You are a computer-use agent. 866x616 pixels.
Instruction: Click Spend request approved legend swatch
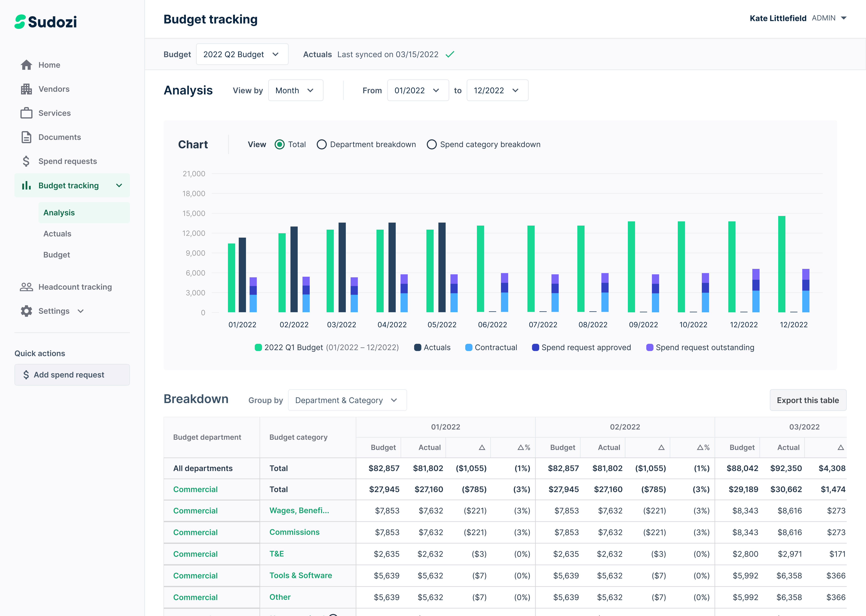[x=535, y=348]
